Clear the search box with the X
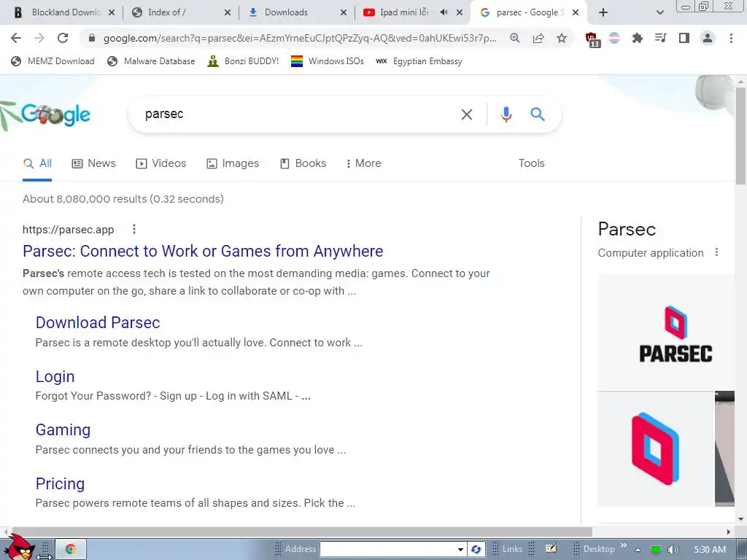 pyautogui.click(x=466, y=114)
